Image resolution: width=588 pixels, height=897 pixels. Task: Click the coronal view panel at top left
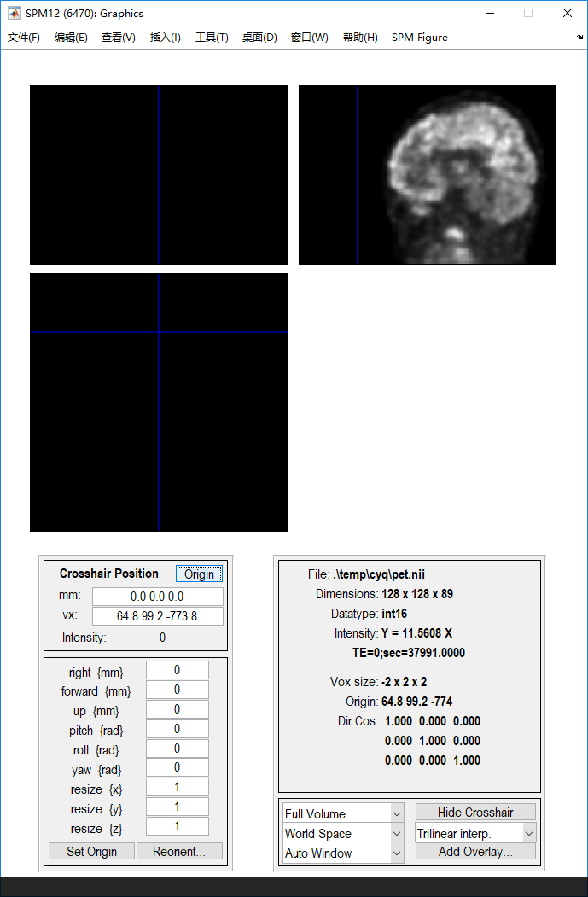point(159,175)
